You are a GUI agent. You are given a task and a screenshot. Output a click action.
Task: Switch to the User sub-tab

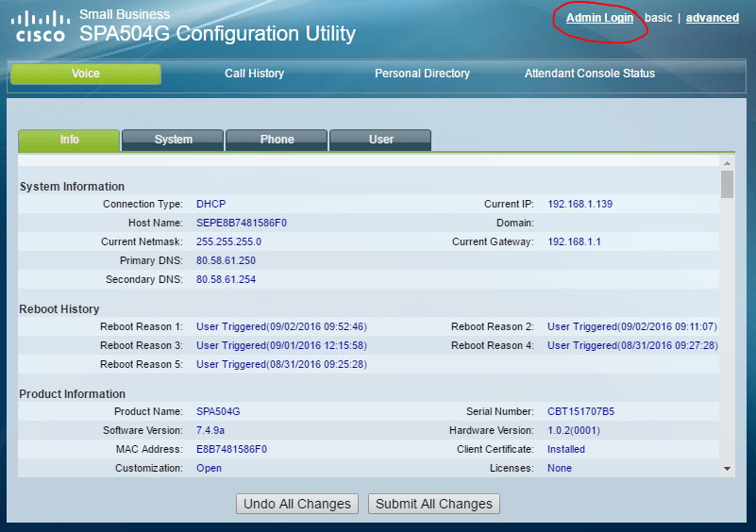[x=381, y=140]
